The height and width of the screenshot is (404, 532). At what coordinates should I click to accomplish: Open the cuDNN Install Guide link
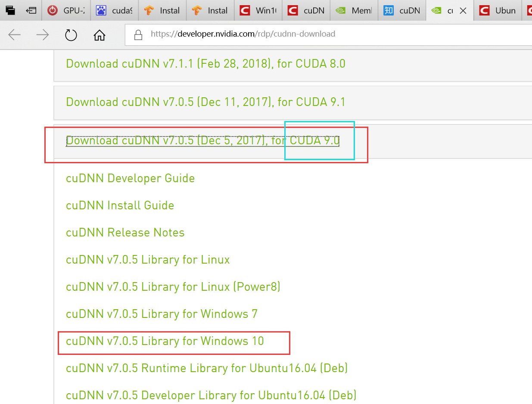(x=120, y=205)
